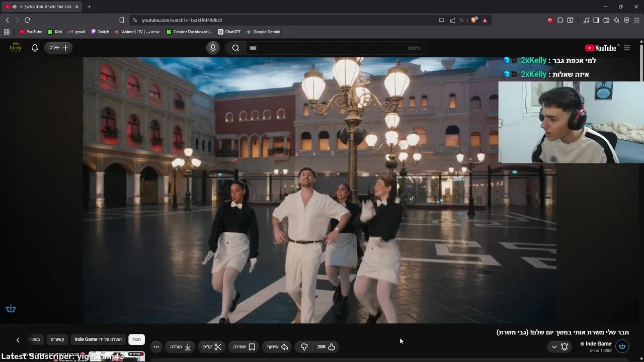
Task: Open YouTube notifications bell
Action: pyautogui.click(x=35, y=48)
